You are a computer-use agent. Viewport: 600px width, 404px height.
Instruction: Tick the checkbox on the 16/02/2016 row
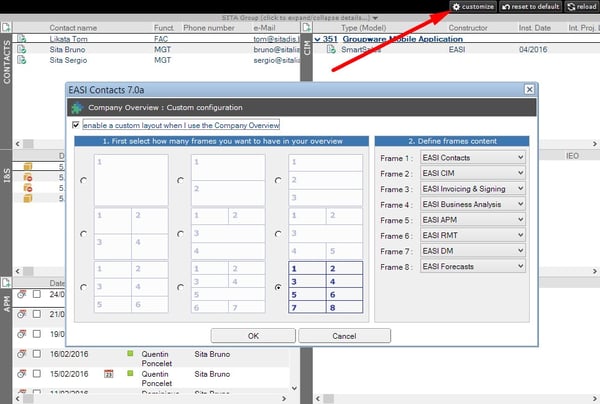pos(36,354)
